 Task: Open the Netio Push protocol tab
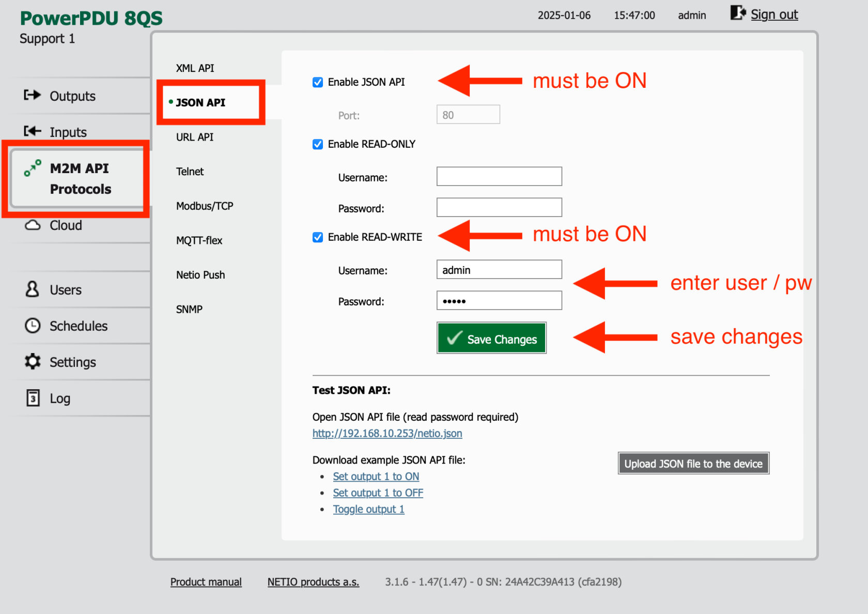click(200, 275)
